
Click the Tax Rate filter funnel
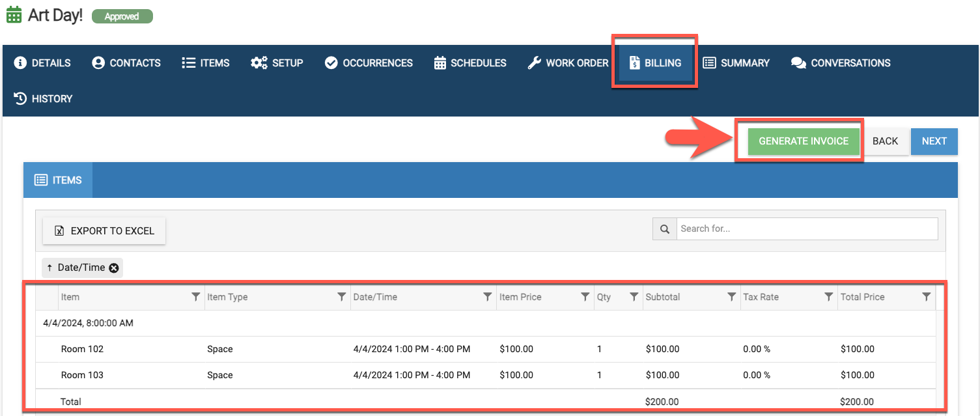pos(828,297)
